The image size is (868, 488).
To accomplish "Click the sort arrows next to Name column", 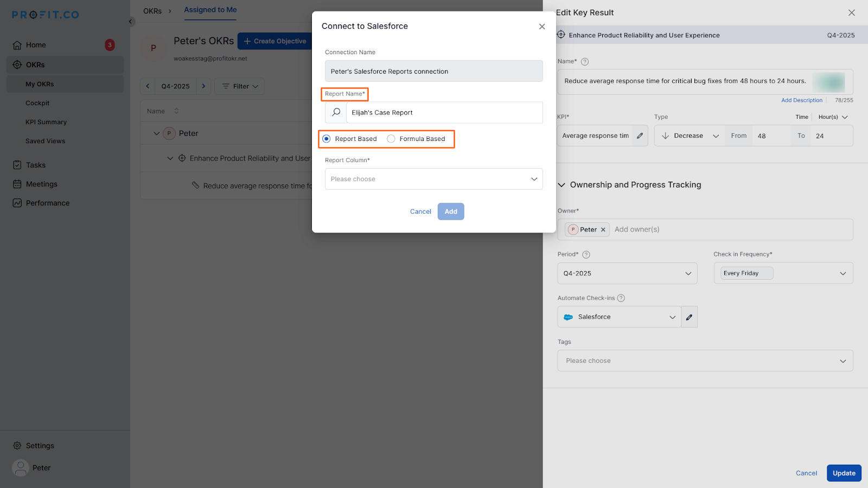I will tap(176, 111).
